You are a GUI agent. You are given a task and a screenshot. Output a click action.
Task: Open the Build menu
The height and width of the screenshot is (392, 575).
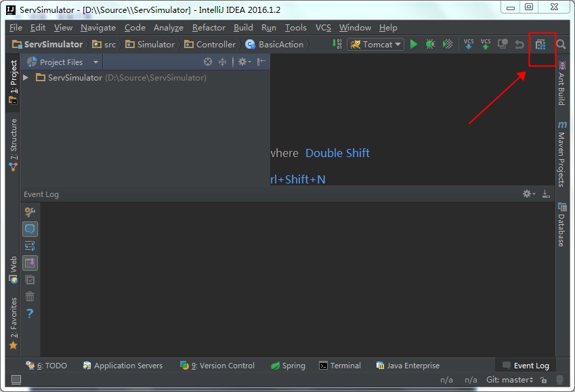(243, 28)
